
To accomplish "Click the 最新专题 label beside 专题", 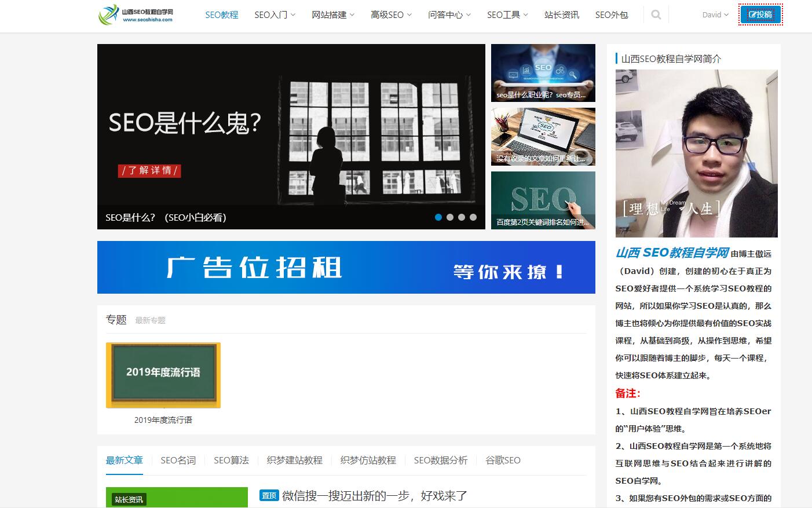I will point(151,320).
